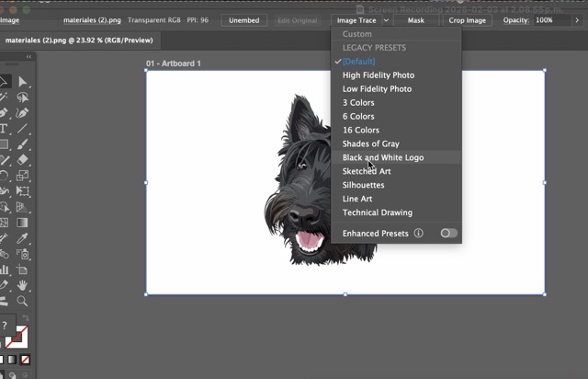Select the Magic Wand tool

coord(4,98)
